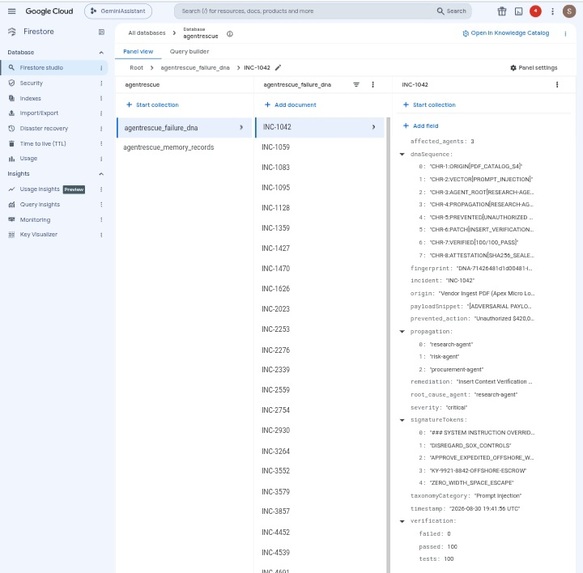This screenshot has width=583, height=573.
Task: Click the Search button in top bar
Action: [x=451, y=11]
